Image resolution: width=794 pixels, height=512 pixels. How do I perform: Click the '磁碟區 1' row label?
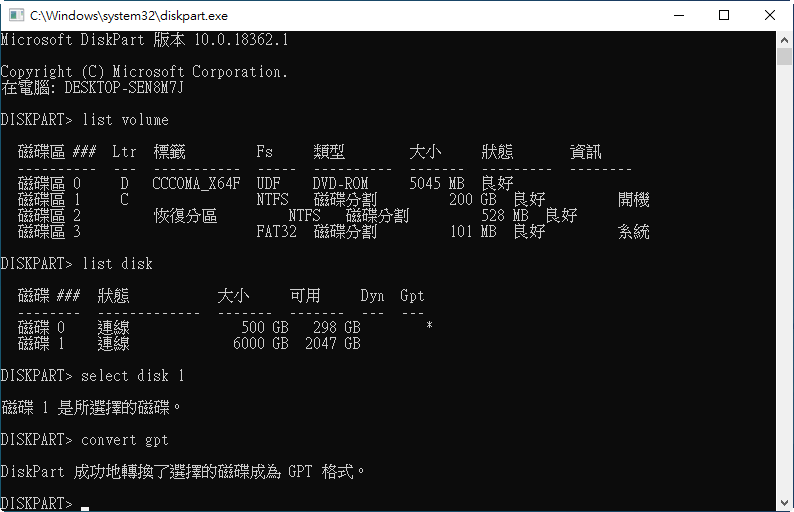tap(49, 200)
